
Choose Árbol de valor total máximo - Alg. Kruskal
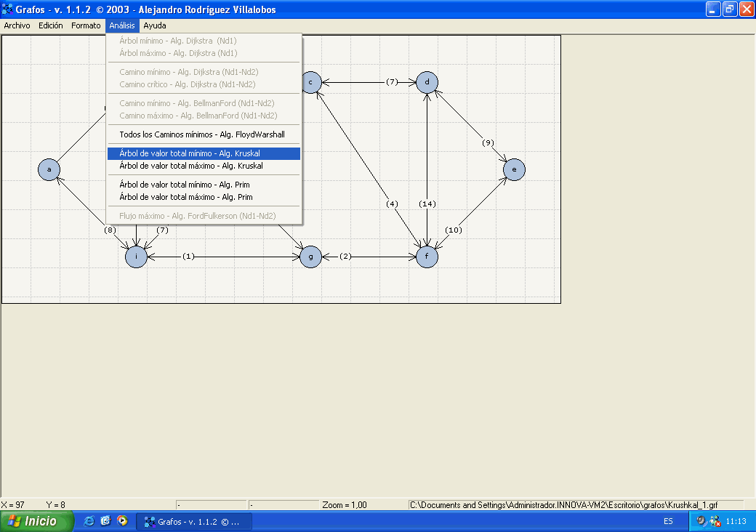190,166
